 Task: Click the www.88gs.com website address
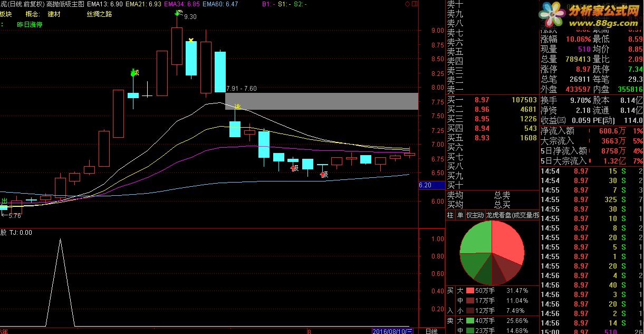[x=604, y=24]
